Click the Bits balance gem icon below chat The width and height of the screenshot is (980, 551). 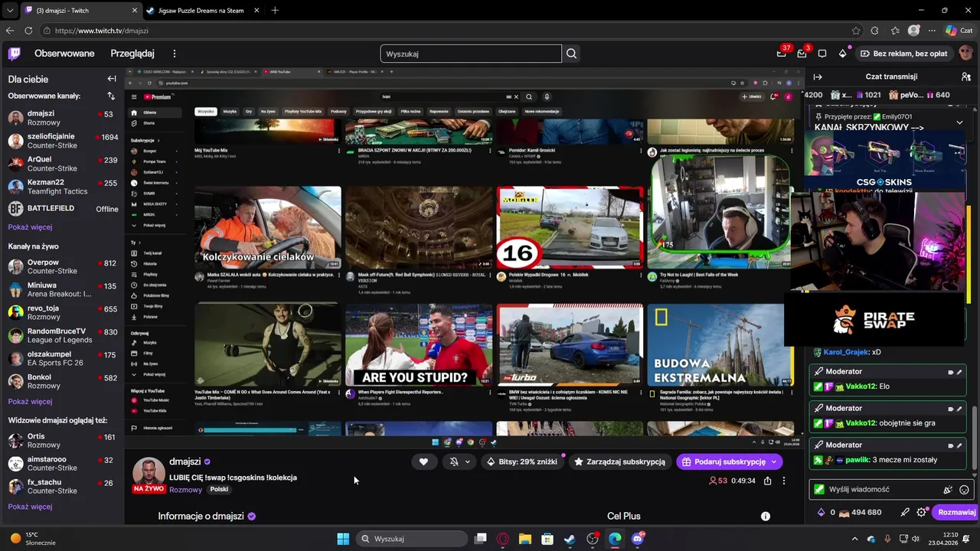click(x=822, y=513)
